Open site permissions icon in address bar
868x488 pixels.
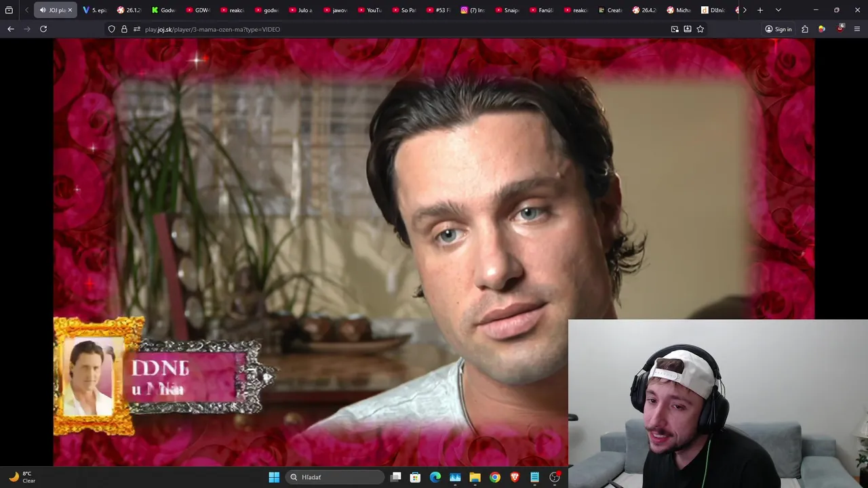coord(136,29)
